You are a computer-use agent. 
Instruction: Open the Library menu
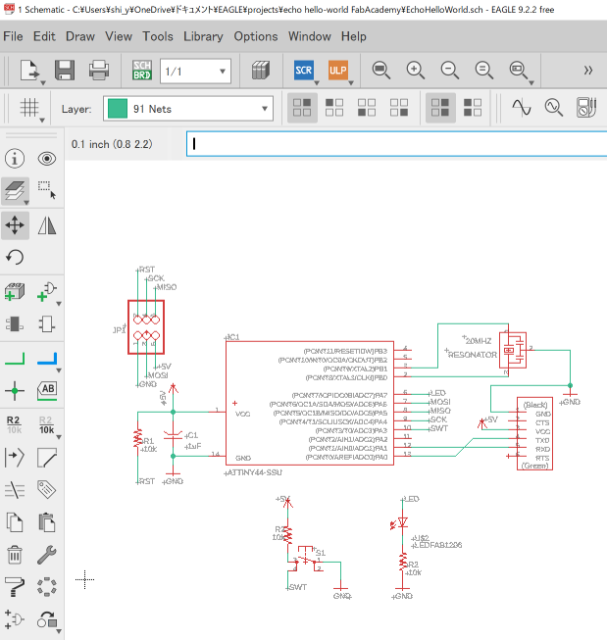[203, 36]
